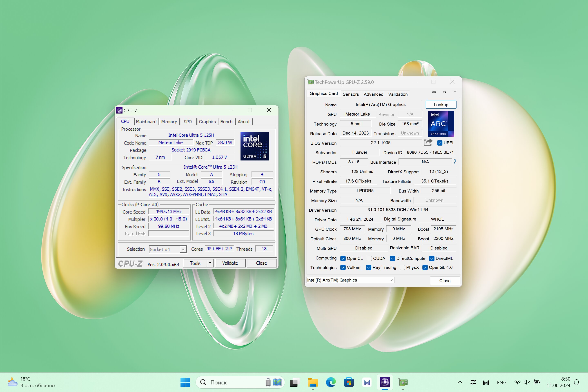Open Microsoft Store from the taskbar
This screenshot has height=392, width=588.
(x=349, y=382)
